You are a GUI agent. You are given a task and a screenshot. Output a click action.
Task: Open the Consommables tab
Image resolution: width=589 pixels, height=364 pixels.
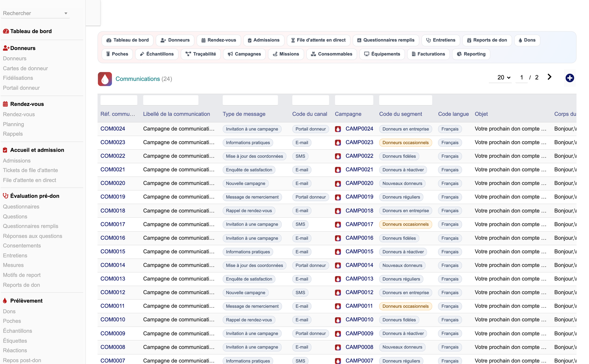click(331, 54)
